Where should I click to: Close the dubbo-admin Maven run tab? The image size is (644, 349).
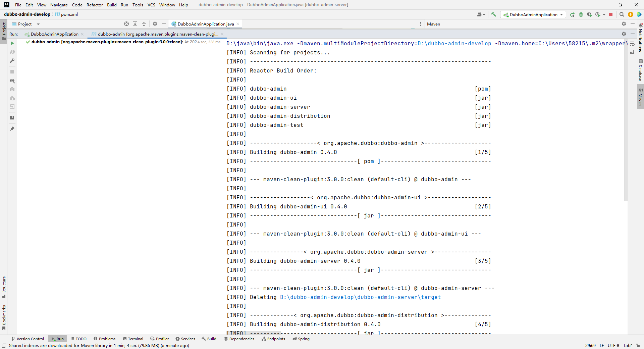222,34
